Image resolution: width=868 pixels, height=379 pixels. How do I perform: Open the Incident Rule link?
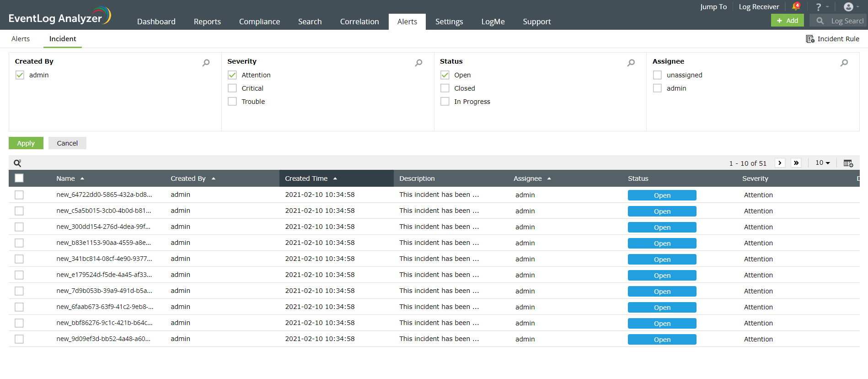[833, 39]
